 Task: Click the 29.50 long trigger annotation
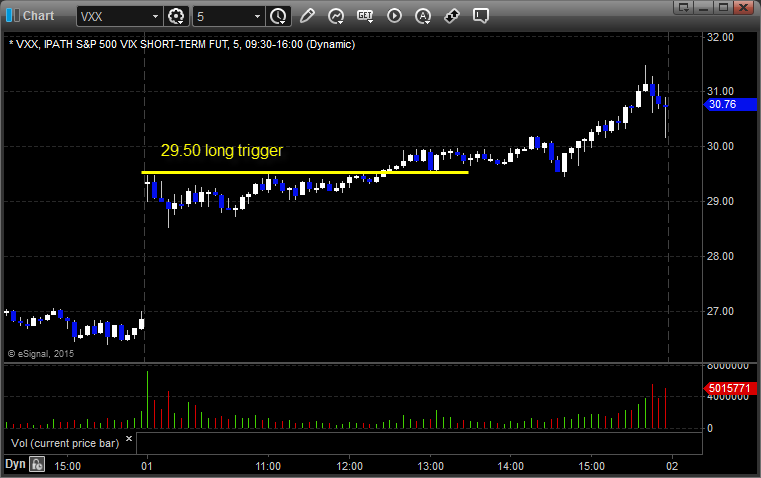point(222,150)
